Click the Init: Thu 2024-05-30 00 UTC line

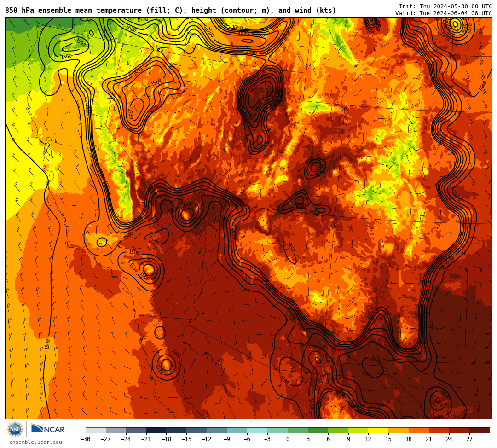point(445,6)
